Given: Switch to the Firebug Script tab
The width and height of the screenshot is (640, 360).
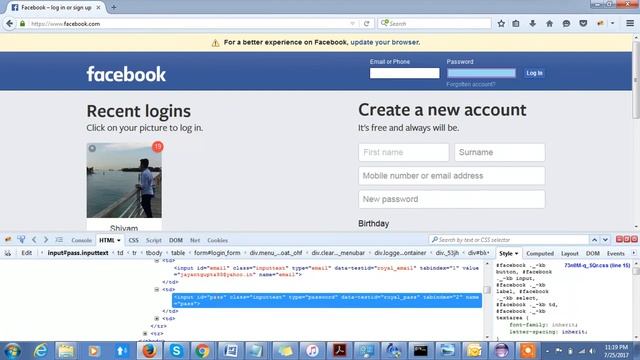Looking at the screenshot, I should [153, 240].
